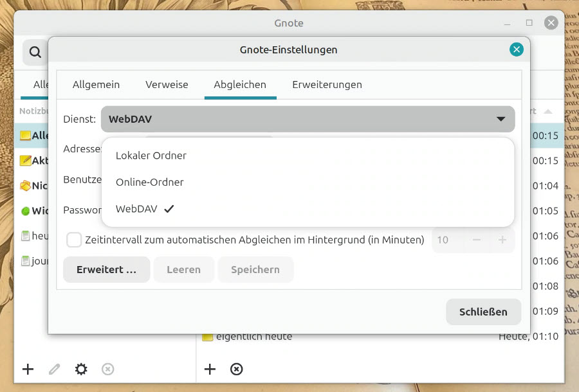Close the Gnote-Einstellungen dialog with the teal X

pos(516,49)
